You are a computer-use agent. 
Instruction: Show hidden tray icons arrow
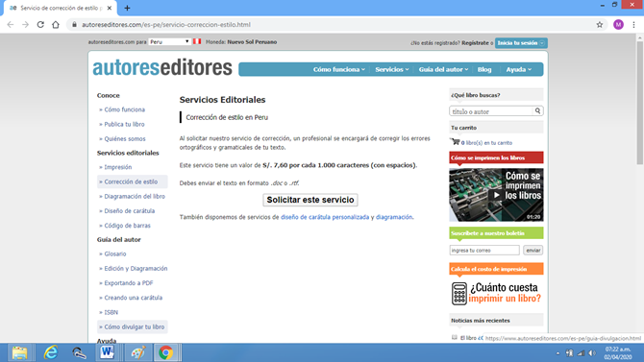557,353
